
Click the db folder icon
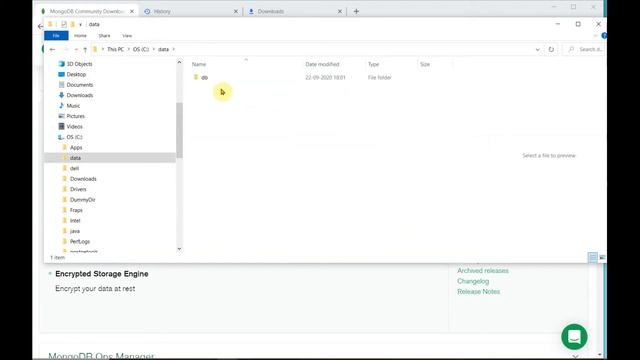[196, 77]
